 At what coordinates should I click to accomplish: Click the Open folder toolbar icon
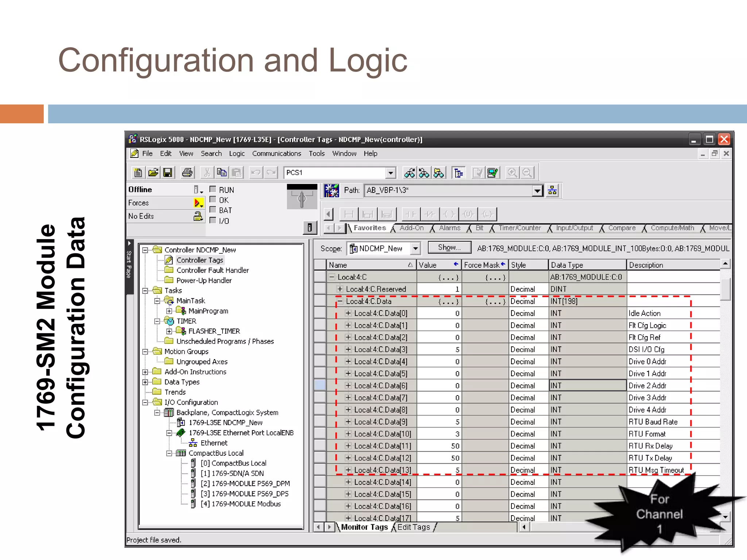[153, 172]
